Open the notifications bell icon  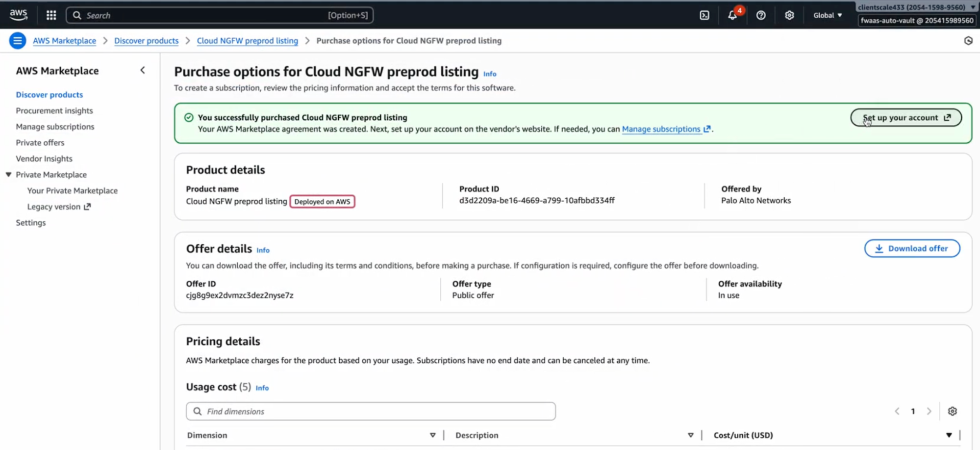pos(732,15)
